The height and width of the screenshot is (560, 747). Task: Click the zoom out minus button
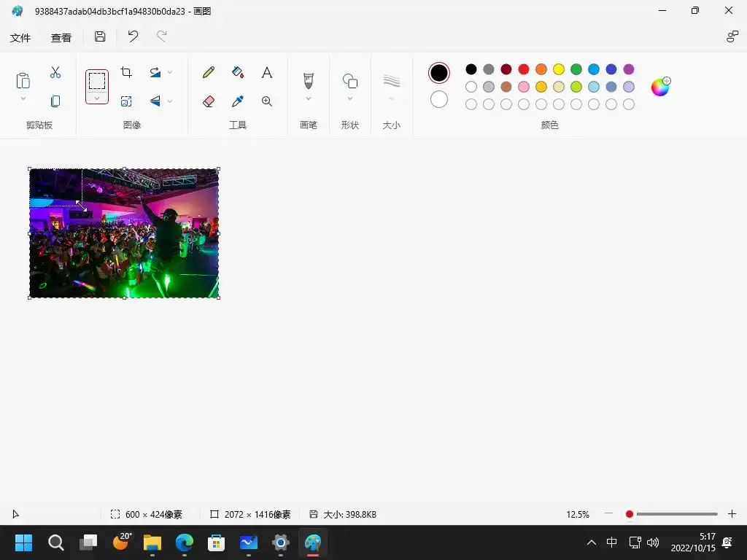click(609, 513)
